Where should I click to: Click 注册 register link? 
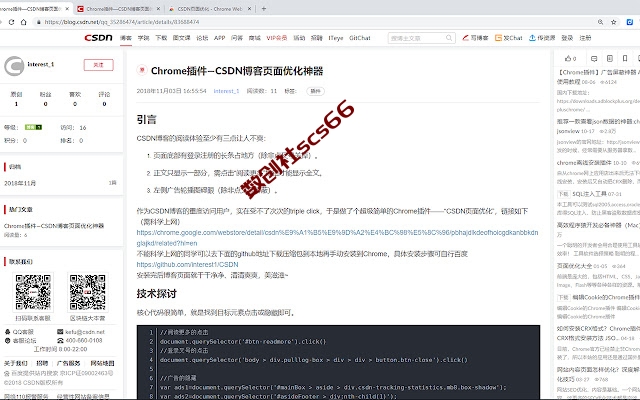[585, 38]
